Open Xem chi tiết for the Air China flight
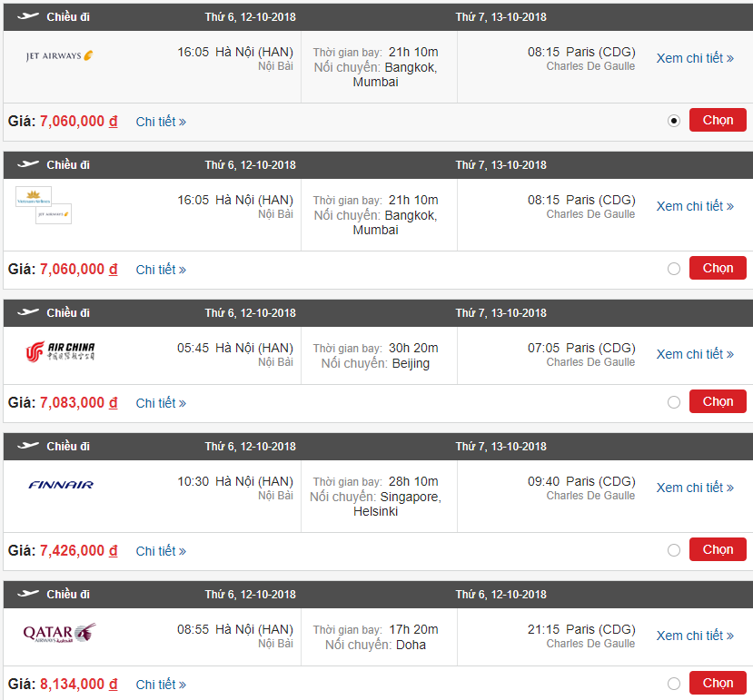Image resolution: width=753 pixels, height=700 pixels. 695,354
